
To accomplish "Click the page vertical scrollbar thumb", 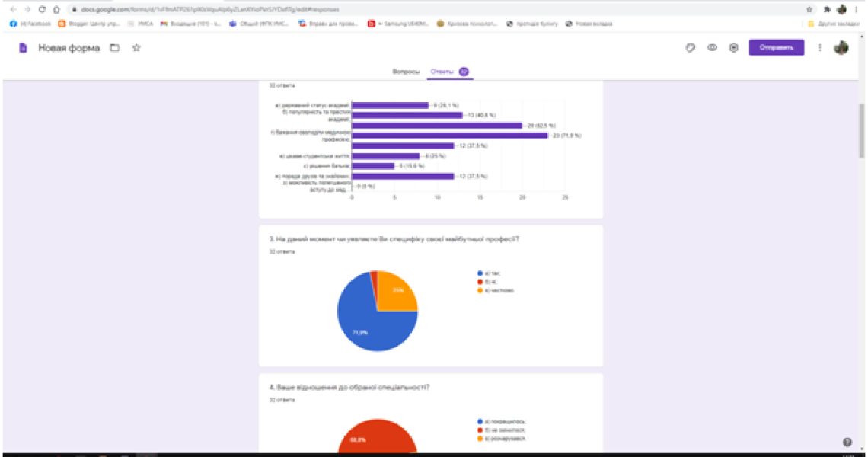I will pyautogui.click(x=861, y=130).
